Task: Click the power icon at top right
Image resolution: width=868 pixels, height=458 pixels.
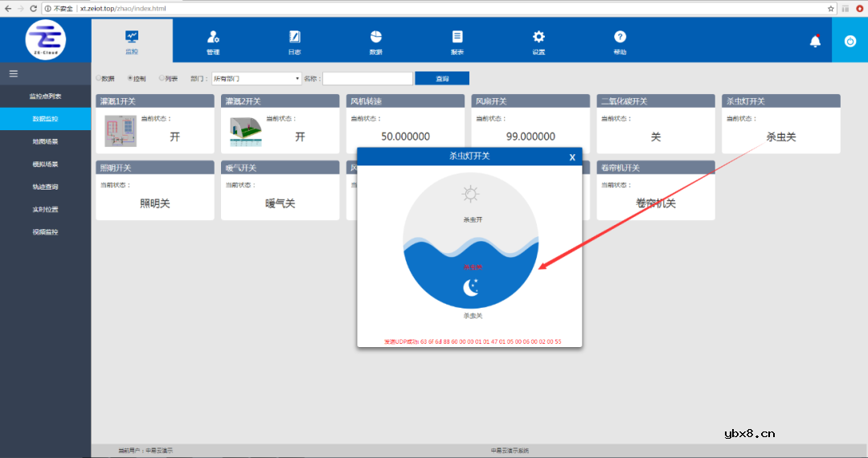Action: click(850, 41)
